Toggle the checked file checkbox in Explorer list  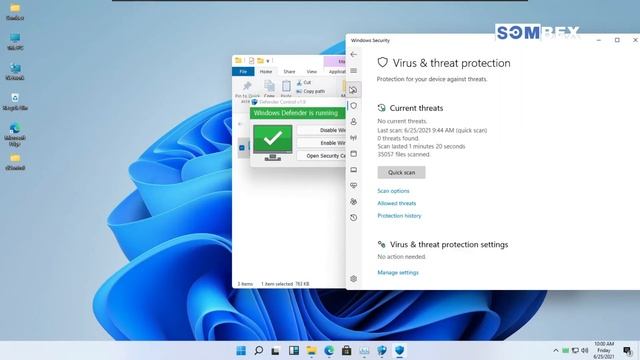click(x=242, y=148)
